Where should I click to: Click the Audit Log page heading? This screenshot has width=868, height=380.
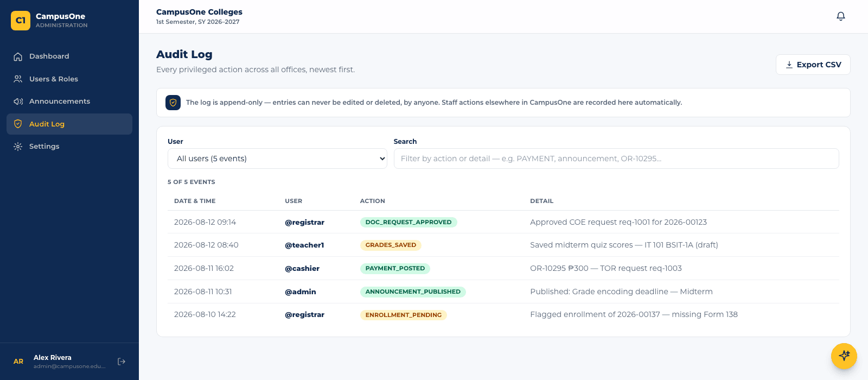pyautogui.click(x=184, y=54)
